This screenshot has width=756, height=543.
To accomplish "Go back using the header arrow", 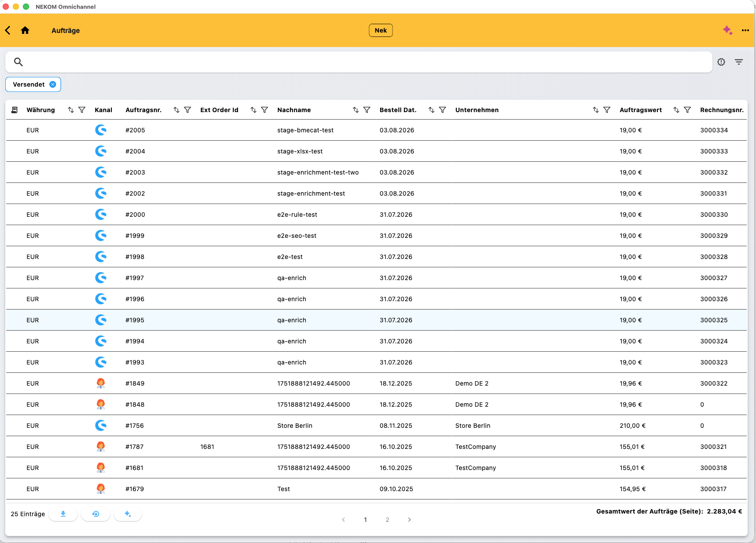I will 8,30.
